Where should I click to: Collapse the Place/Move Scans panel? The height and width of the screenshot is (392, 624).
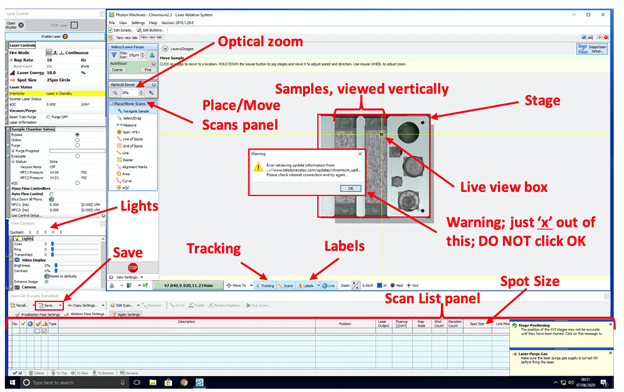point(112,104)
